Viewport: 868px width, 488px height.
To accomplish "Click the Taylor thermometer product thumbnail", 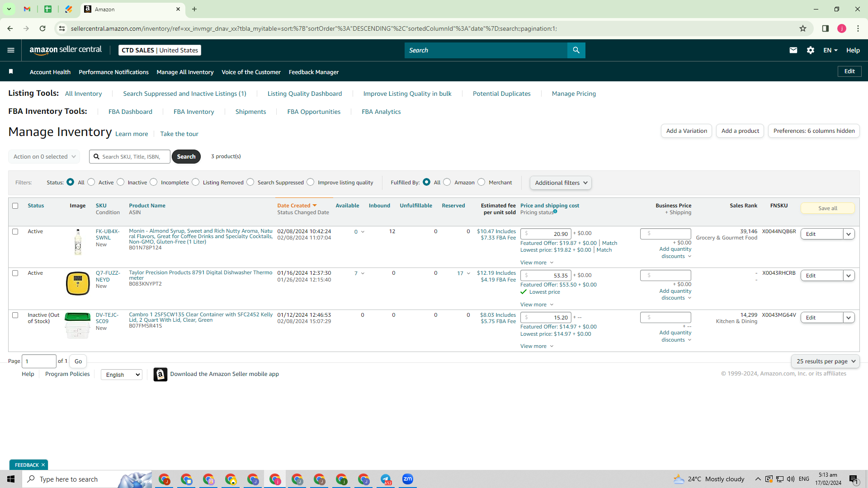I will point(78,283).
